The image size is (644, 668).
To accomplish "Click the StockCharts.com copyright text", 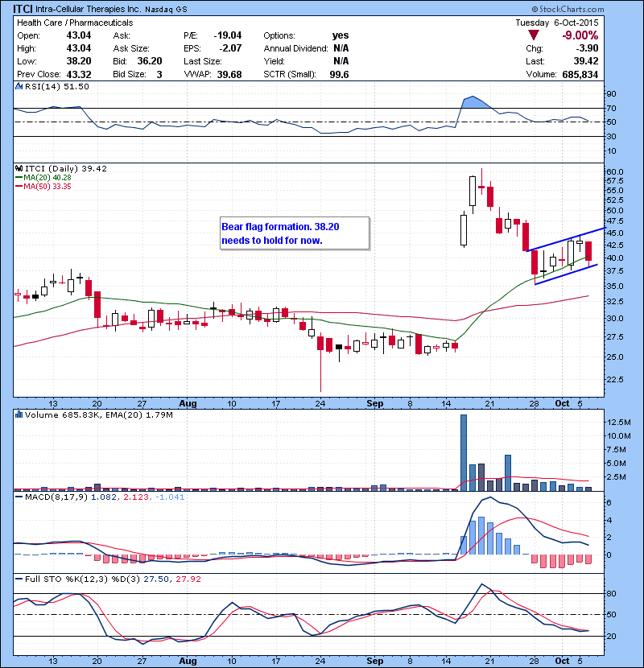I will (568, 9).
